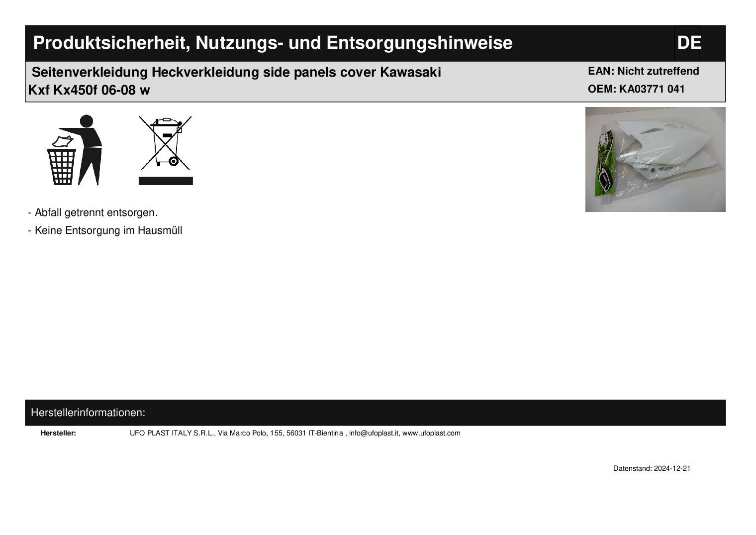Viewport: 756px width, 535px height.
Task: Click the Kxf Kx450f 06-08 w line
Action: pyautogui.click(x=89, y=90)
